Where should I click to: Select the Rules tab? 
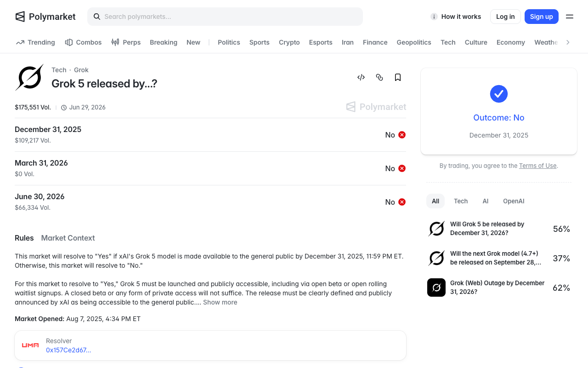(24, 238)
